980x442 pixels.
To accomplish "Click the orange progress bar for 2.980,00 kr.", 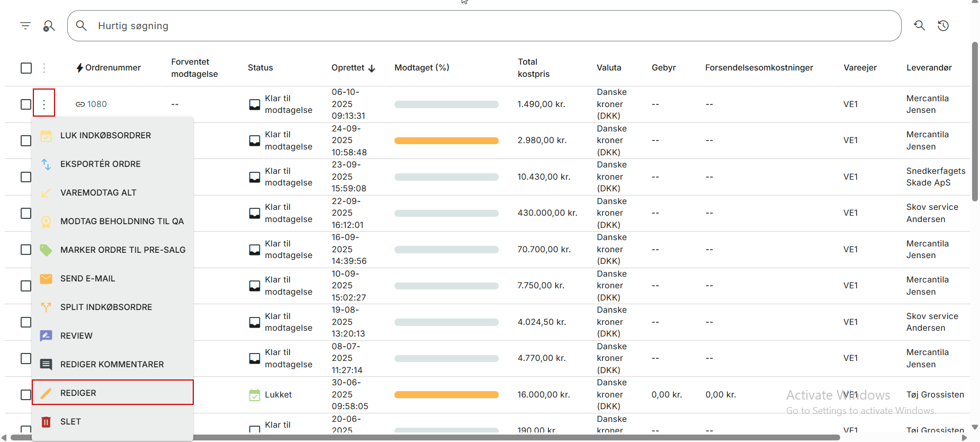I will click(x=446, y=140).
